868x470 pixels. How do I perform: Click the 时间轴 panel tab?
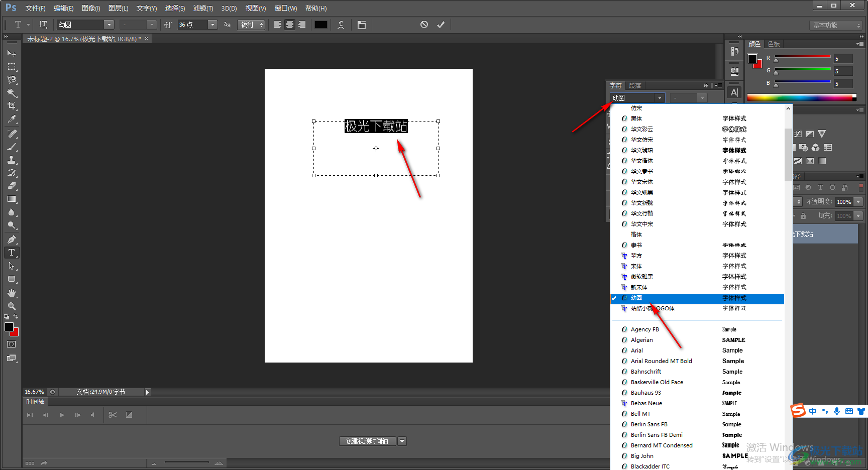(x=35, y=402)
